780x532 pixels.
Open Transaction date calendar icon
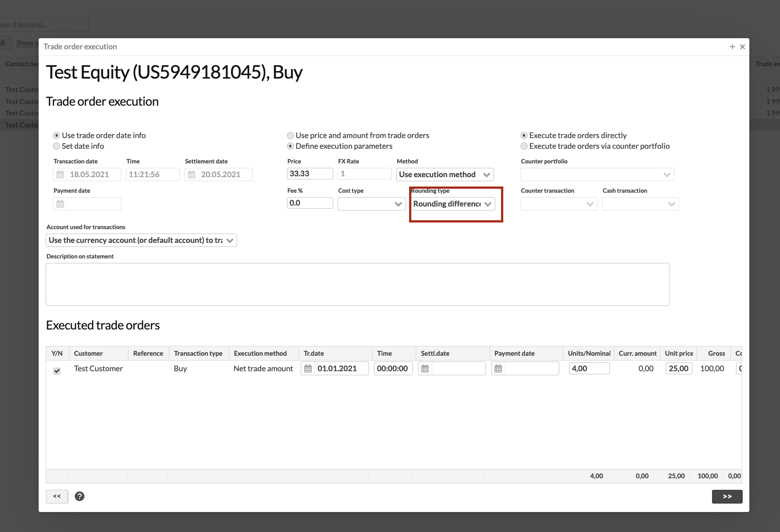coord(60,175)
